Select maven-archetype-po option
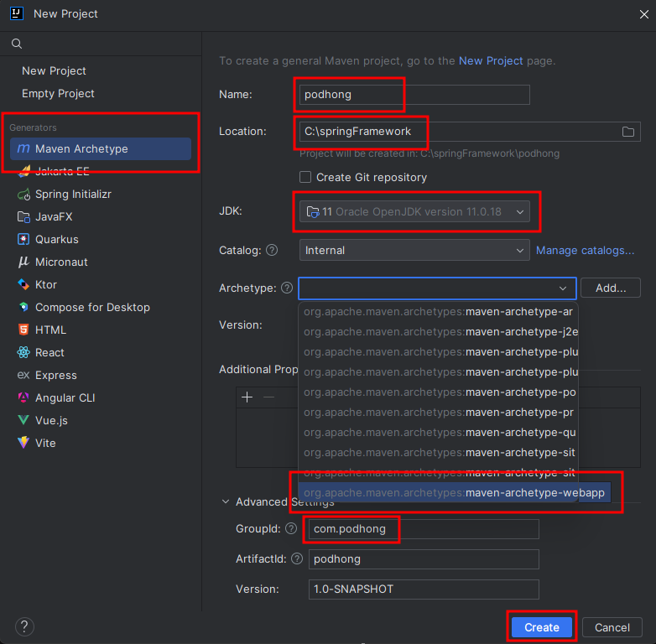 [x=438, y=392]
